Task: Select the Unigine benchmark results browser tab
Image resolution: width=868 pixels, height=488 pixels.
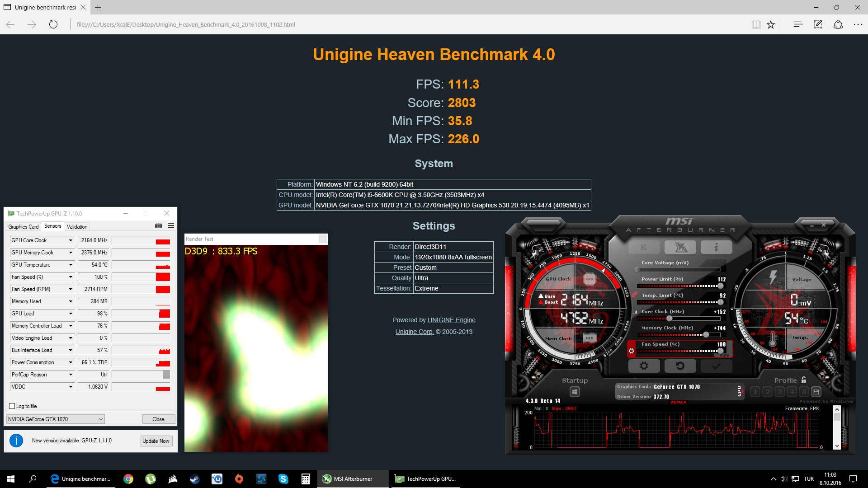Action: pos(44,7)
